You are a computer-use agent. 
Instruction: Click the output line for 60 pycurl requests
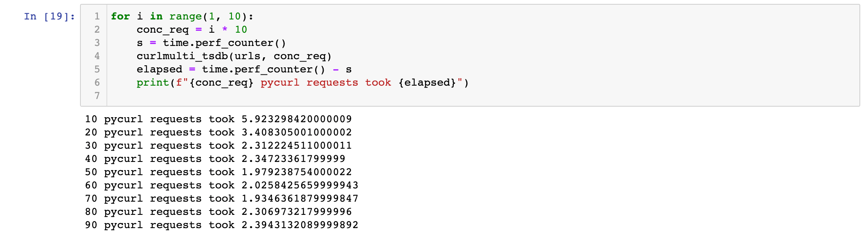coord(221,185)
